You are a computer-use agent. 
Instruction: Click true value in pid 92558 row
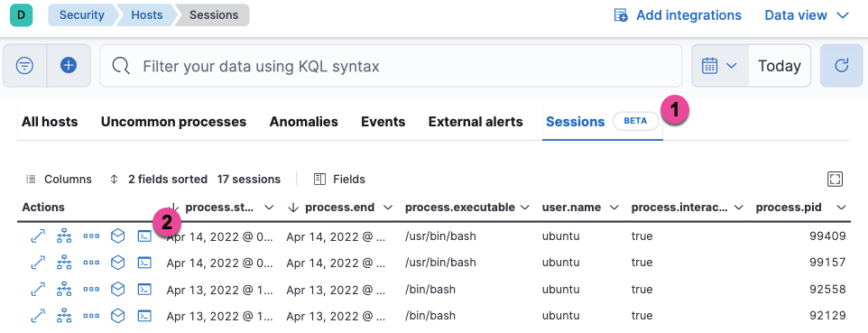(x=642, y=289)
